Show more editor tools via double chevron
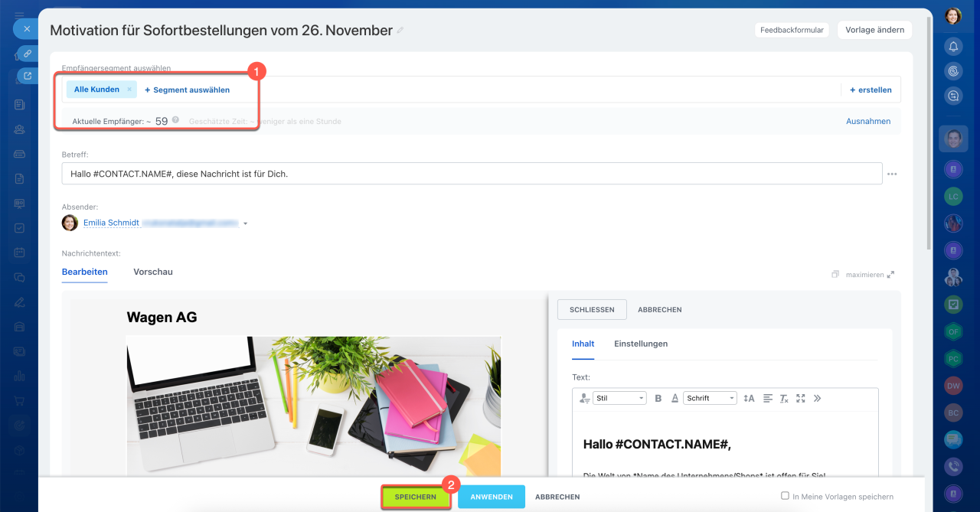This screenshot has width=980, height=512. [817, 398]
